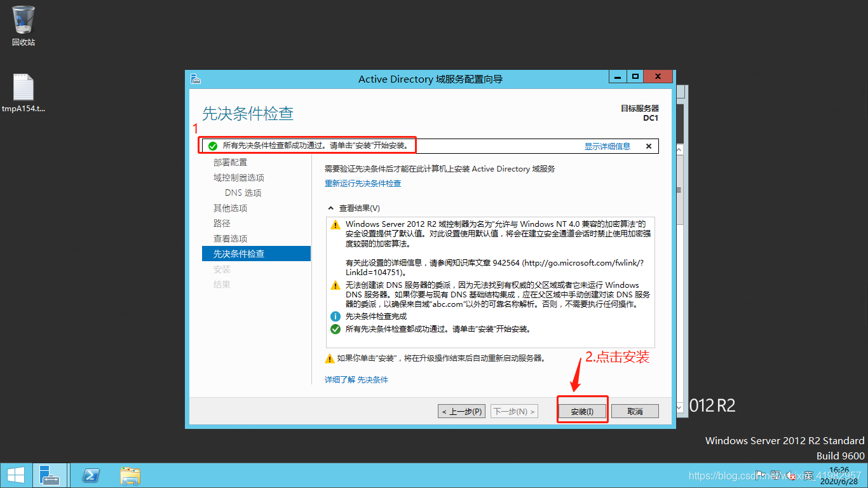Click the 安装(I) button
Viewport: 868px width, 488px height.
click(582, 412)
